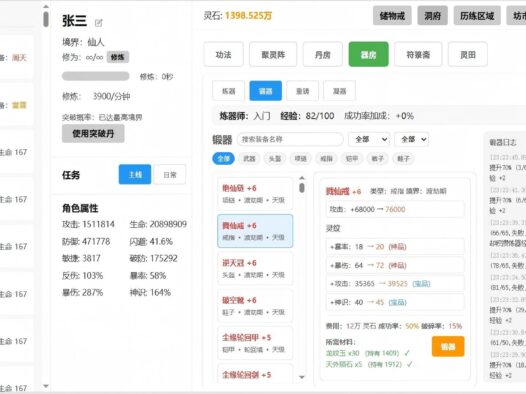
Task: Click the 经验: 82/100 text
Action: pyautogui.click(x=307, y=116)
